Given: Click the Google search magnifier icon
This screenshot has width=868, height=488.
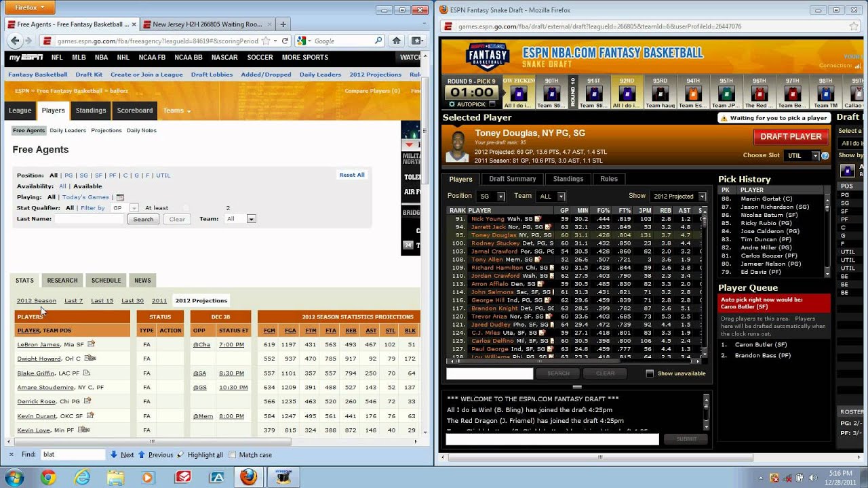Looking at the screenshot, I should 378,41.
